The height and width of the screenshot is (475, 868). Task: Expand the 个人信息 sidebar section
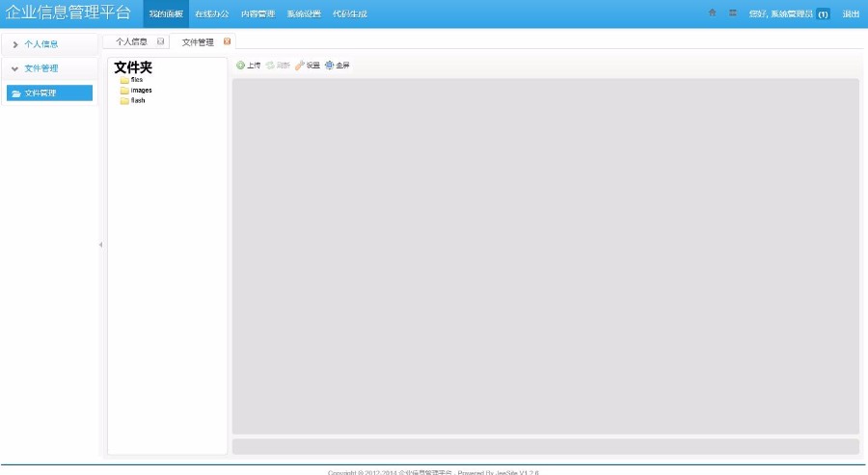[x=49, y=44]
